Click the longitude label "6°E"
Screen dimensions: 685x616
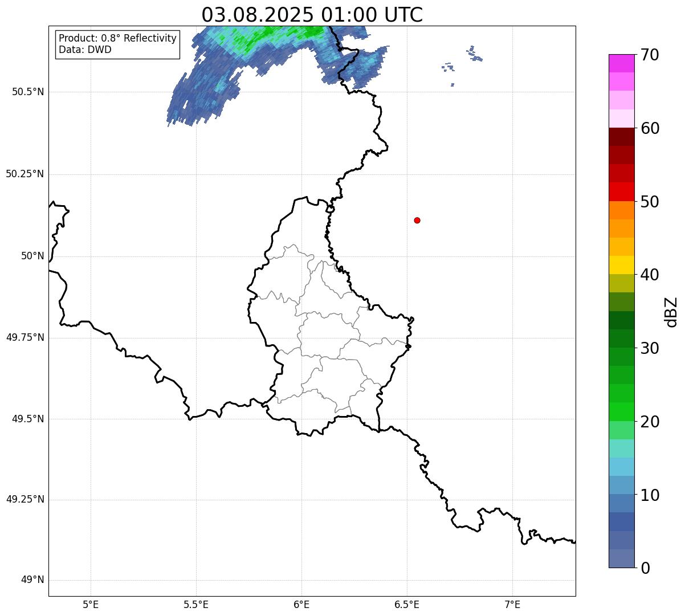301,604
